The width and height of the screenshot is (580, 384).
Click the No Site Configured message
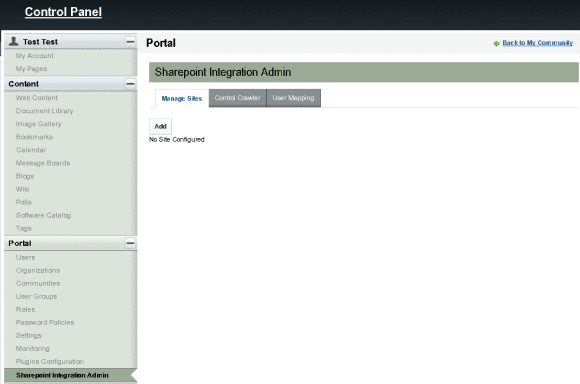coord(176,139)
